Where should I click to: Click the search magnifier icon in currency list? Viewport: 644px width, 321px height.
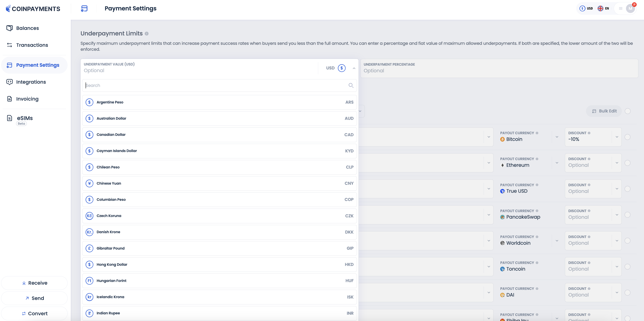(351, 85)
